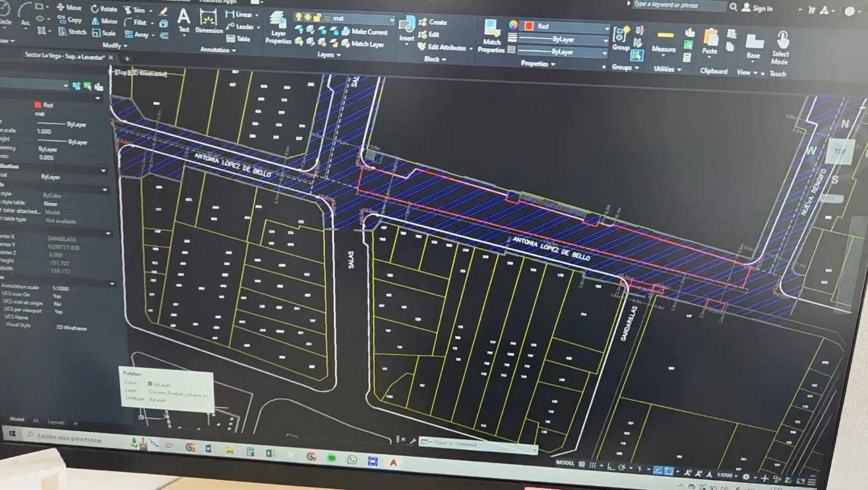The width and height of the screenshot is (868, 490).
Task: Open the mat layer dropdown list
Action: (391, 20)
